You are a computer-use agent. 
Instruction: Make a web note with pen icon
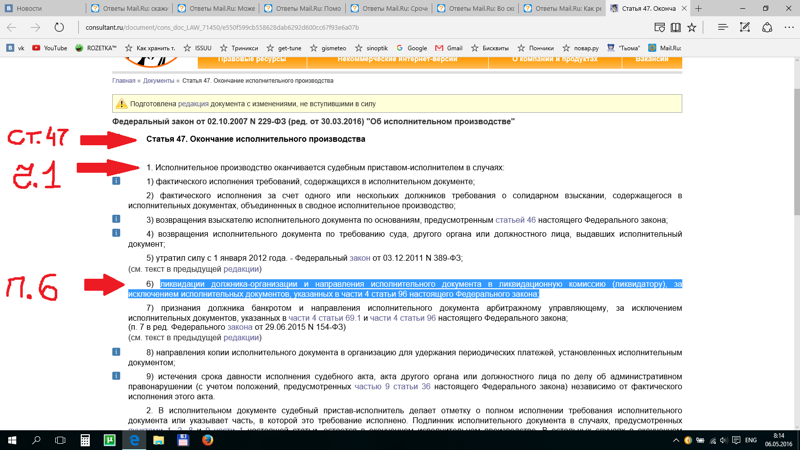[745, 28]
